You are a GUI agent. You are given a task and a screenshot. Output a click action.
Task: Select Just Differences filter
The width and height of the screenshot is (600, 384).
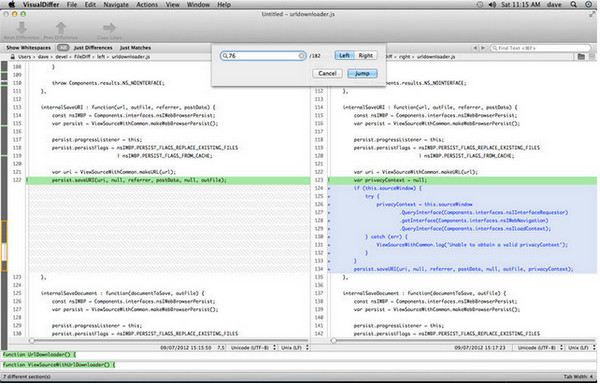93,48
